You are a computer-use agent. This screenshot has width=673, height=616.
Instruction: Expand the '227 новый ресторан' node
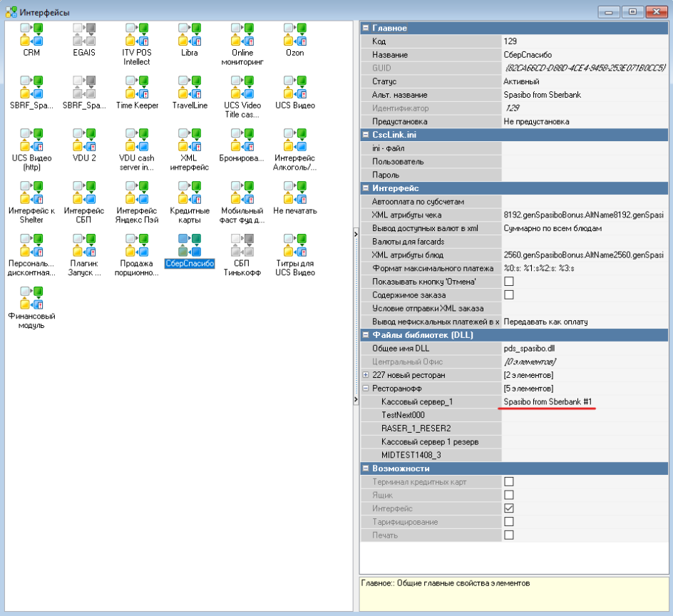coord(366,375)
